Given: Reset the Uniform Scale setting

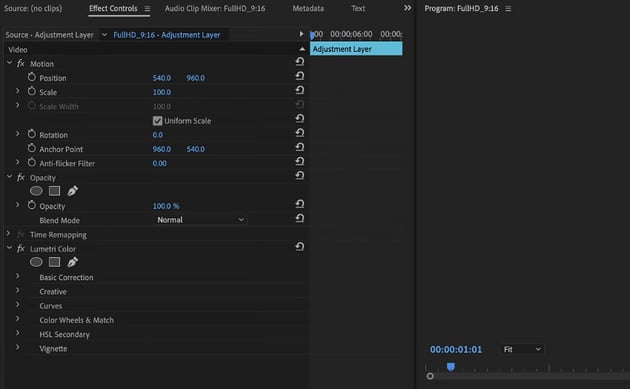Looking at the screenshot, I should (x=300, y=119).
